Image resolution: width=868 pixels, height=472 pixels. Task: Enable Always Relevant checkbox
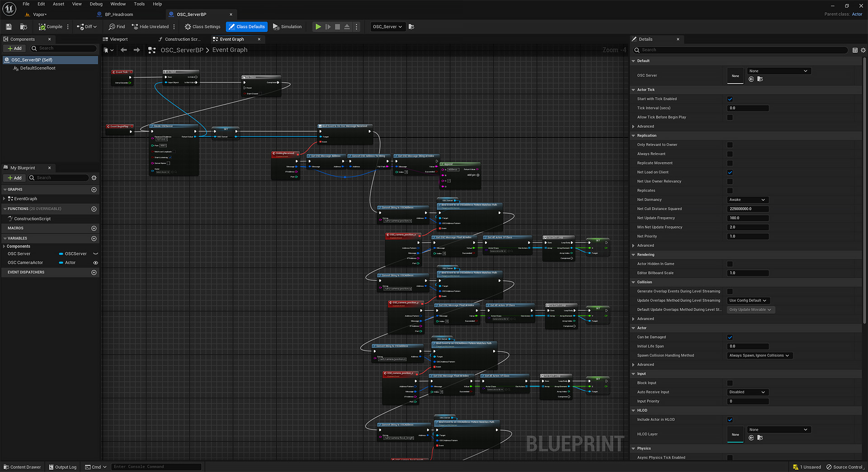tap(730, 154)
